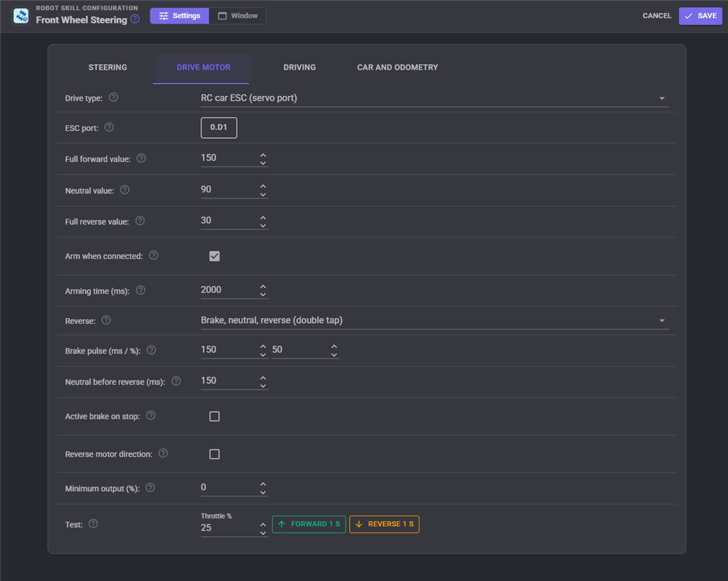The width and height of the screenshot is (728, 581).
Task: Show help for Full reverse value
Action: [x=140, y=221]
